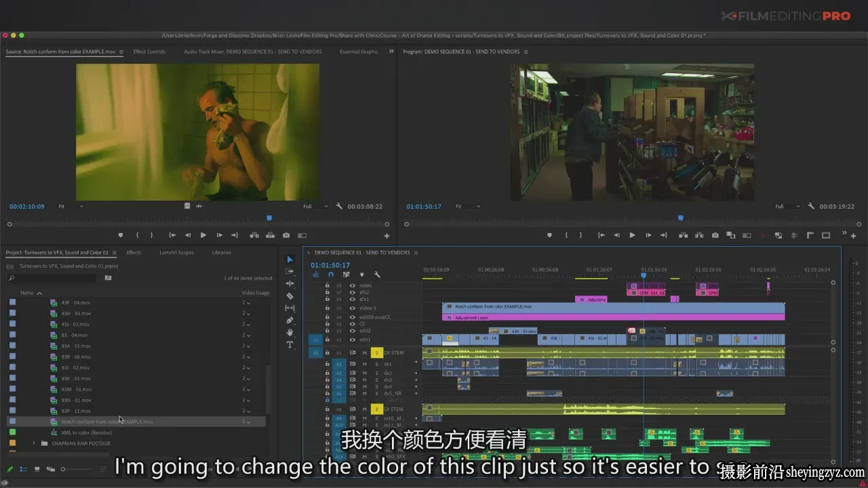Open Program monitor Fit zoom dropdown
The width and height of the screenshot is (868, 488).
[x=468, y=206]
